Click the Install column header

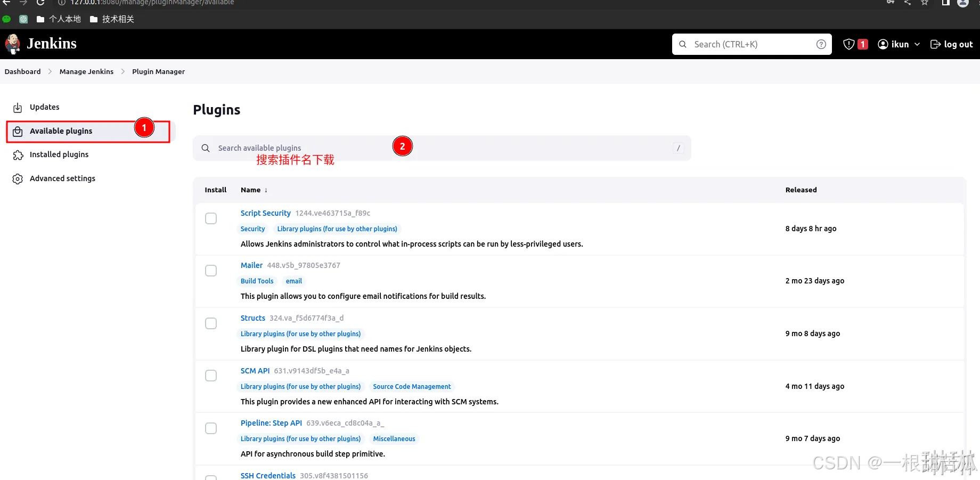[x=216, y=190]
